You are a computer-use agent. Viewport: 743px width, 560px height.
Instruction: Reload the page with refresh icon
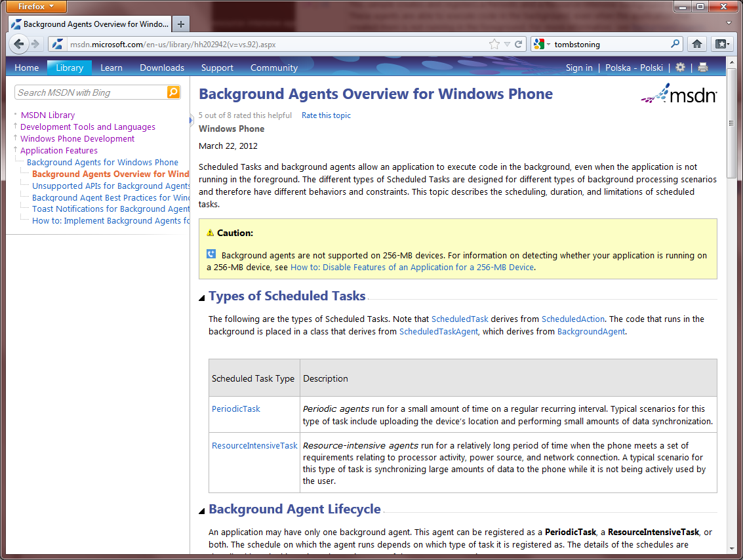pyautogui.click(x=518, y=44)
